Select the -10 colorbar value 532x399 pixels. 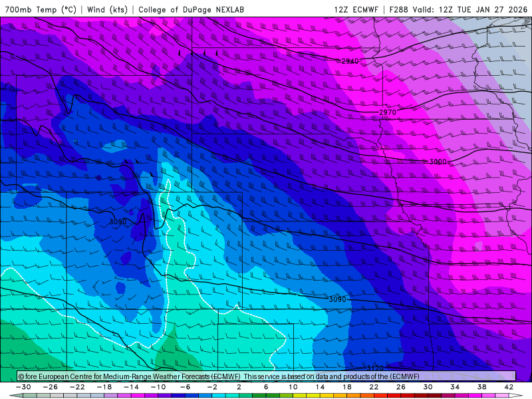click(x=158, y=387)
